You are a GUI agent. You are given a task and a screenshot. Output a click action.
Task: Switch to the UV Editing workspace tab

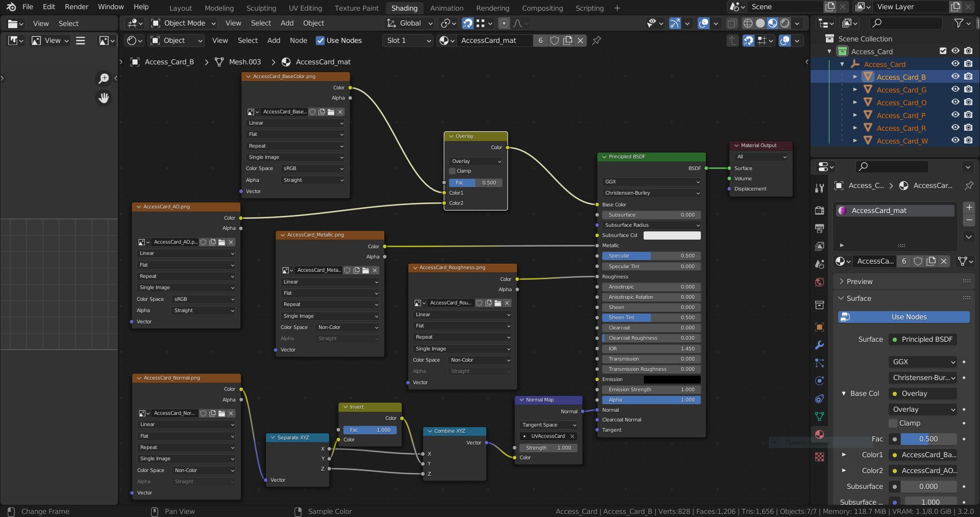[x=305, y=8]
